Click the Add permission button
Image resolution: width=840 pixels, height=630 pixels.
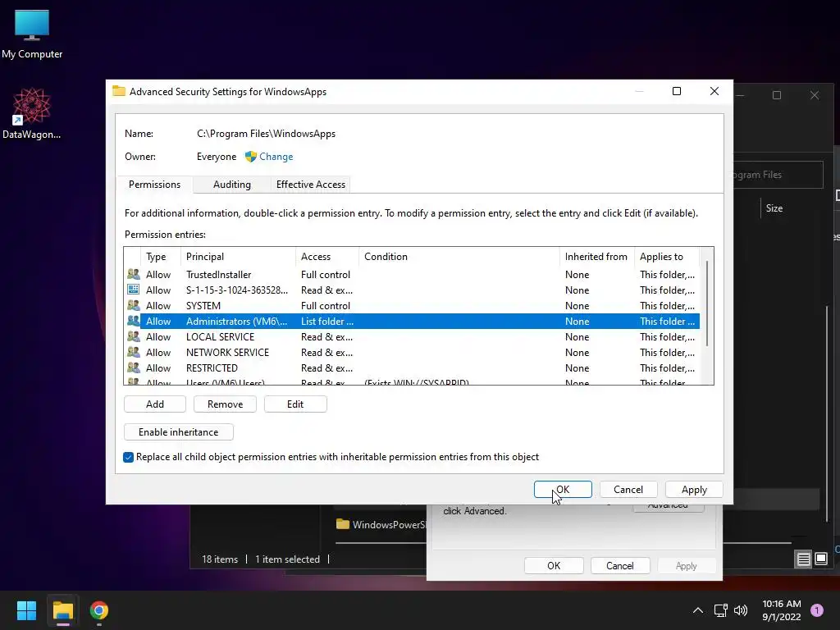(155, 404)
